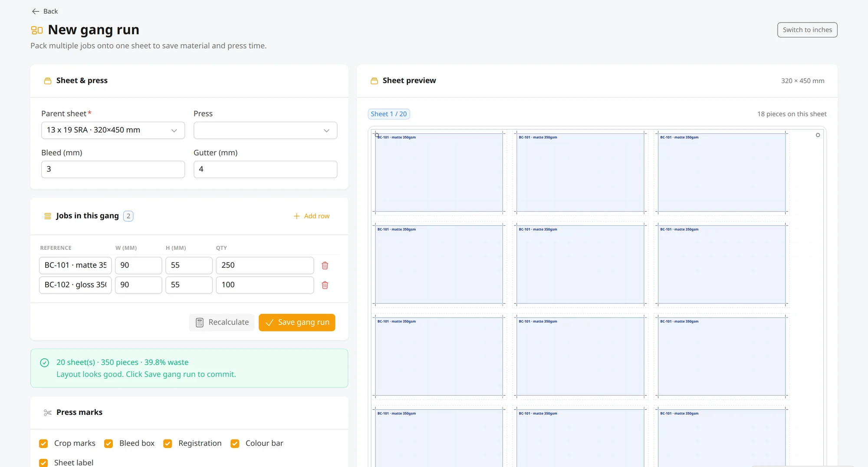Click the "18 pieces on this sheet" text
The width and height of the screenshot is (868, 467).
tap(792, 114)
